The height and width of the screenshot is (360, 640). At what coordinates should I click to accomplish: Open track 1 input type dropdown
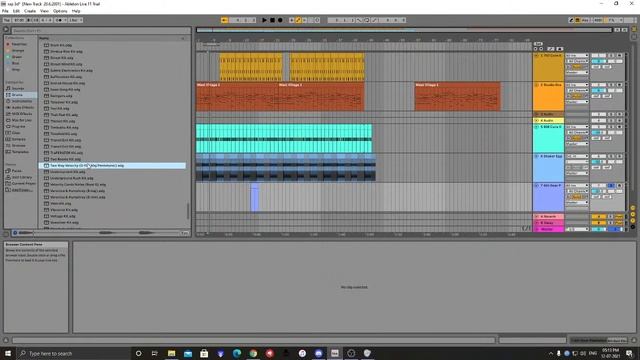pos(577,56)
